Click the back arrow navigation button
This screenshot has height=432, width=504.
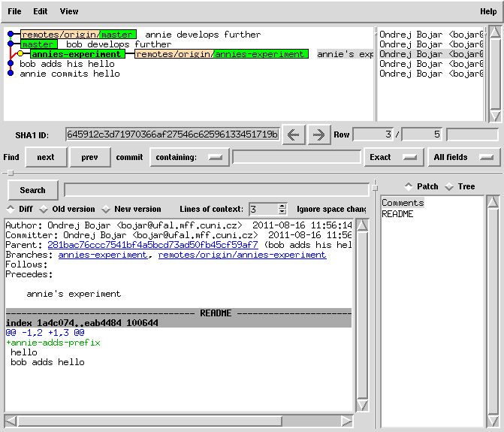point(293,134)
